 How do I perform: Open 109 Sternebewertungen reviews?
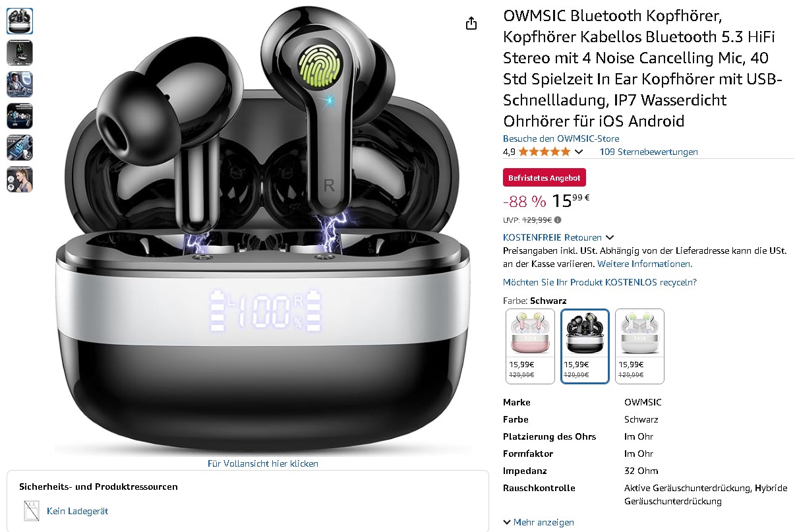(x=649, y=152)
